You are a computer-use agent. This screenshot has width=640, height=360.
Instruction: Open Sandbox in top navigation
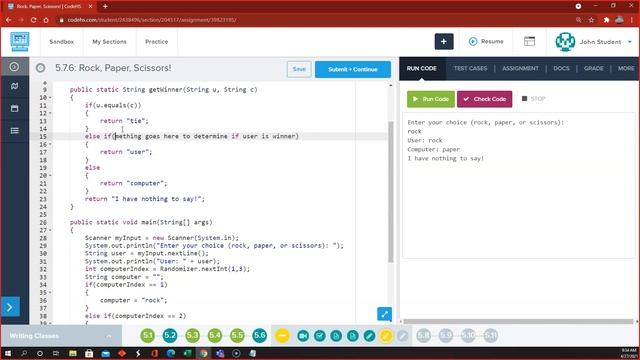[62, 42]
